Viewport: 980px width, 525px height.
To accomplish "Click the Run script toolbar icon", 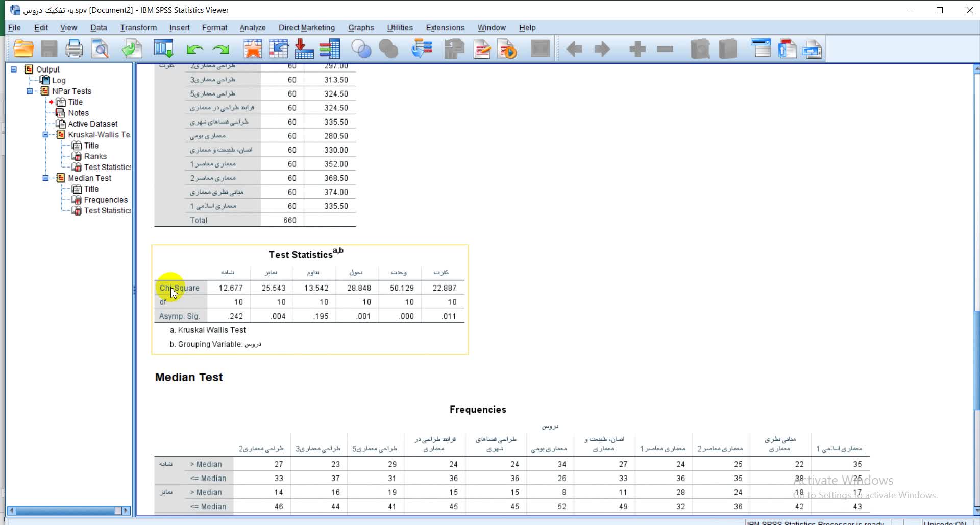I will point(507,49).
